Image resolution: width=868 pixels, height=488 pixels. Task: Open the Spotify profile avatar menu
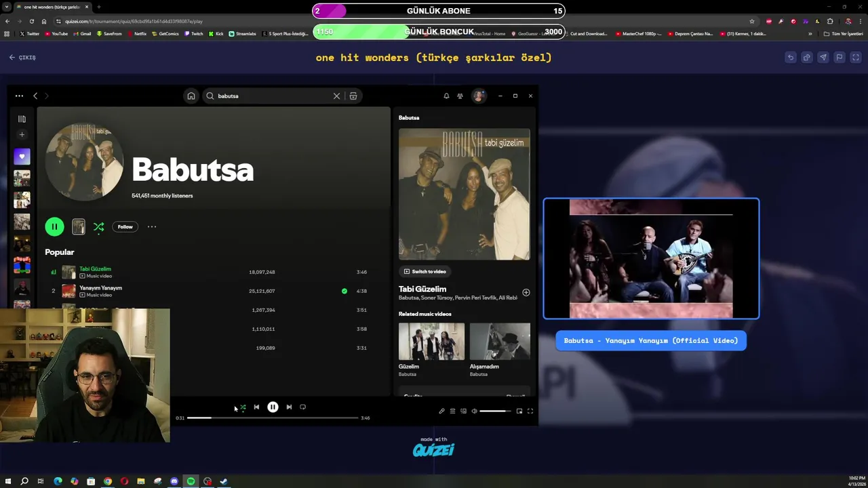click(479, 96)
